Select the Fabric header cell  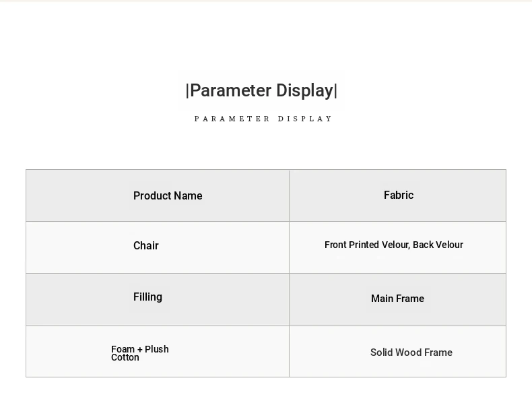coord(399,195)
